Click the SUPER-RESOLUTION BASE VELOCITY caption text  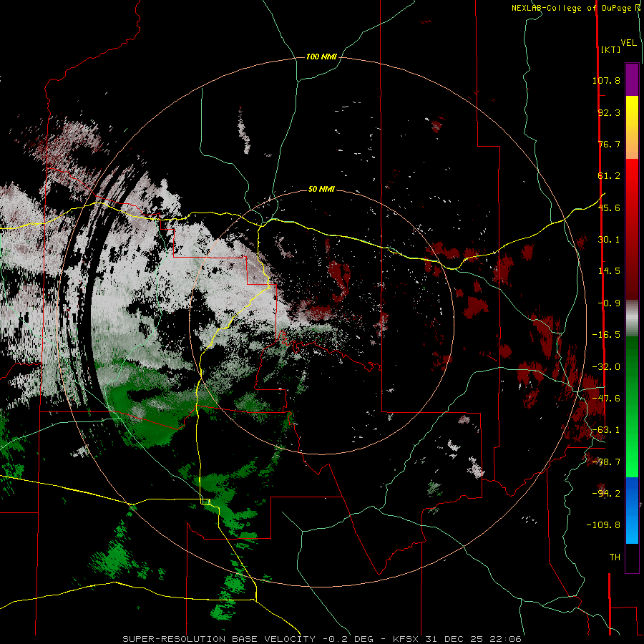pos(220,639)
